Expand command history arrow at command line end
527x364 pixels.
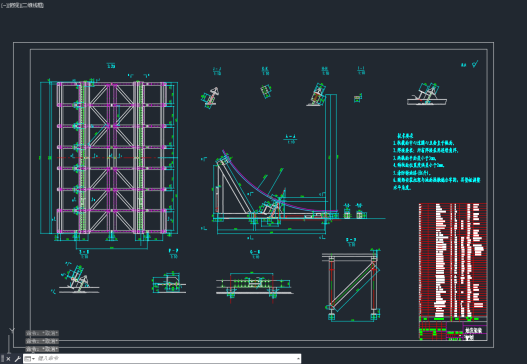point(298,359)
